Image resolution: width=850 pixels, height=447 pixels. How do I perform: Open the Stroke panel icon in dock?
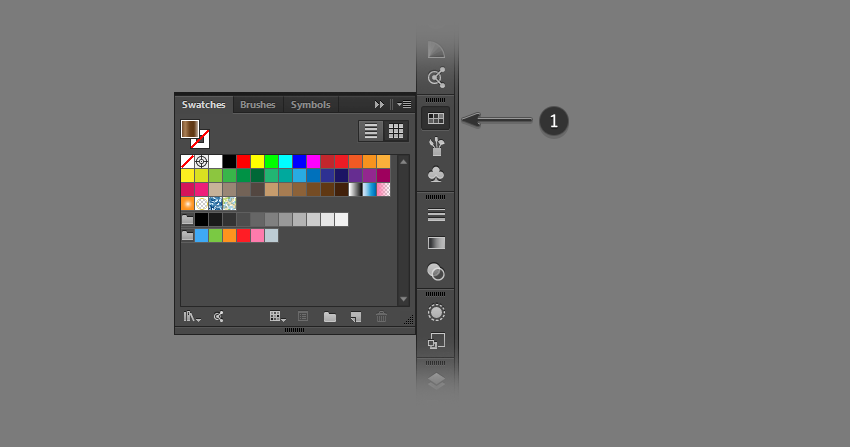click(x=436, y=214)
